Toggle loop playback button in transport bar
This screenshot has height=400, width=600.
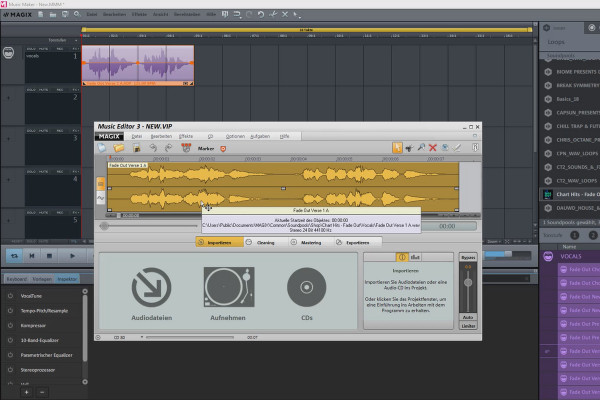pos(14,256)
